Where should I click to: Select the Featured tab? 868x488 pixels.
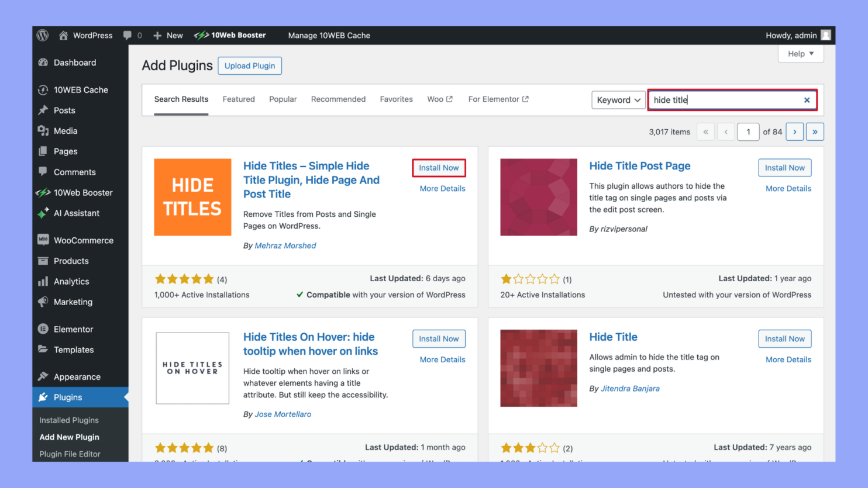(238, 99)
